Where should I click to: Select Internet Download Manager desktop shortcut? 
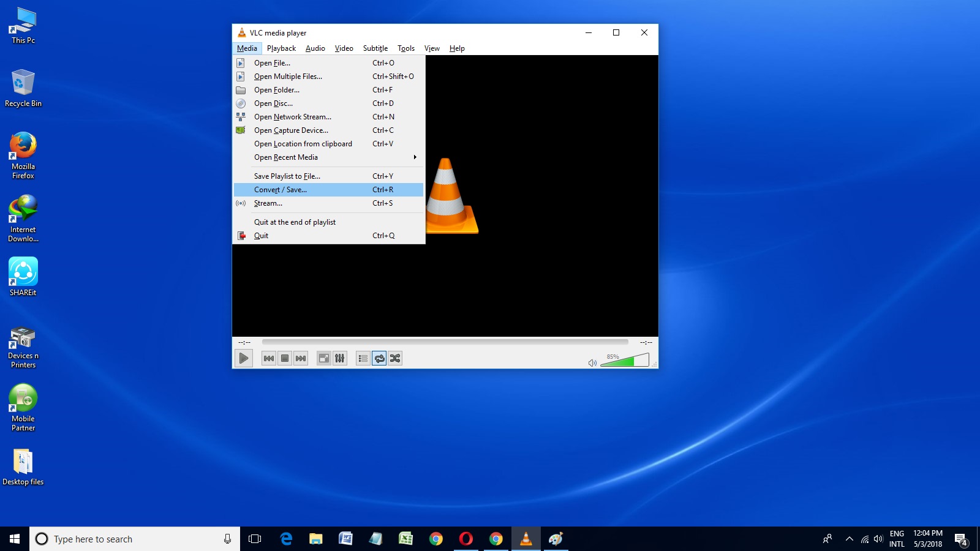pos(23,219)
